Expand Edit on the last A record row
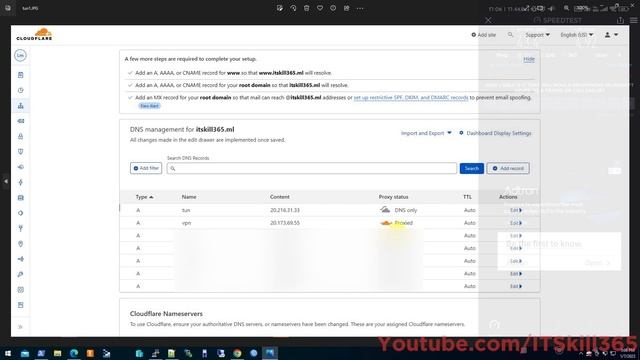This screenshot has height=360, width=640. [516, 286]
